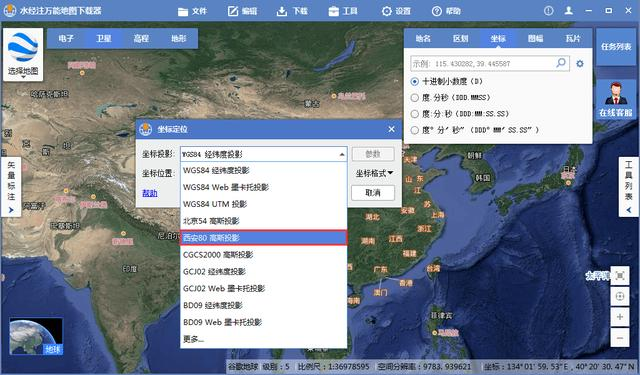Choose BD09 Web 墨卡托投影 option

[263, 322]
